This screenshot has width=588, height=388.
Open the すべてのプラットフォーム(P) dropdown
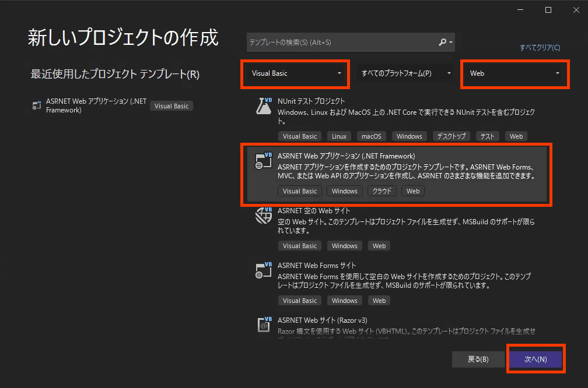click(x=405, y=73)
